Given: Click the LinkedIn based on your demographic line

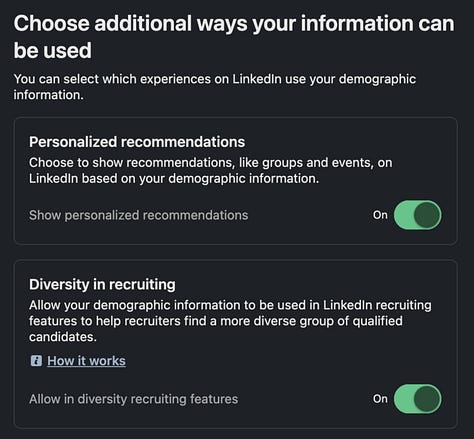Looking at the screenshot, I should point(174,179).
